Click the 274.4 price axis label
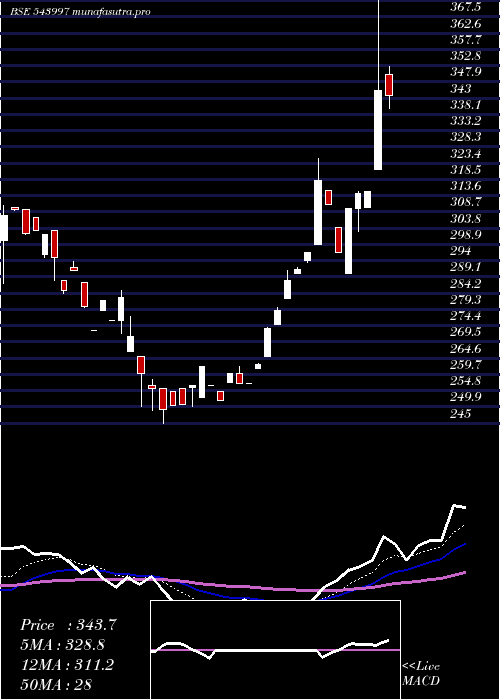The image size is (500, 700). point(466,316)
